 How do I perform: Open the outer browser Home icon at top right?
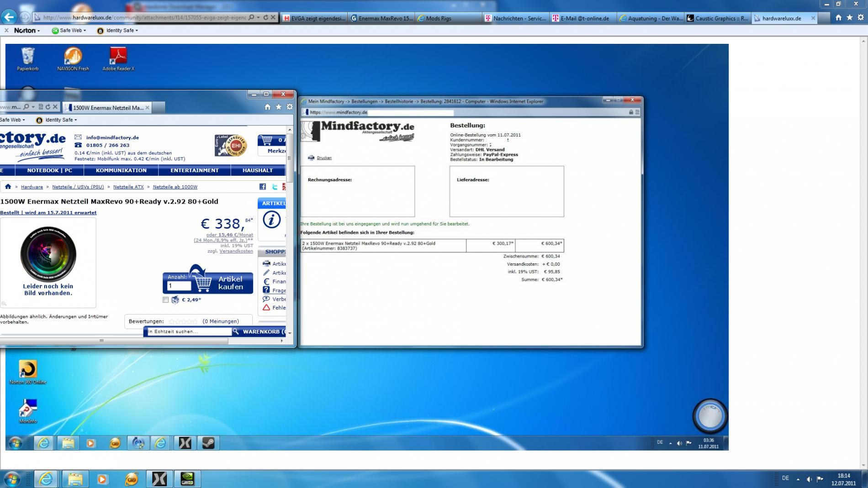pos(838,18)
